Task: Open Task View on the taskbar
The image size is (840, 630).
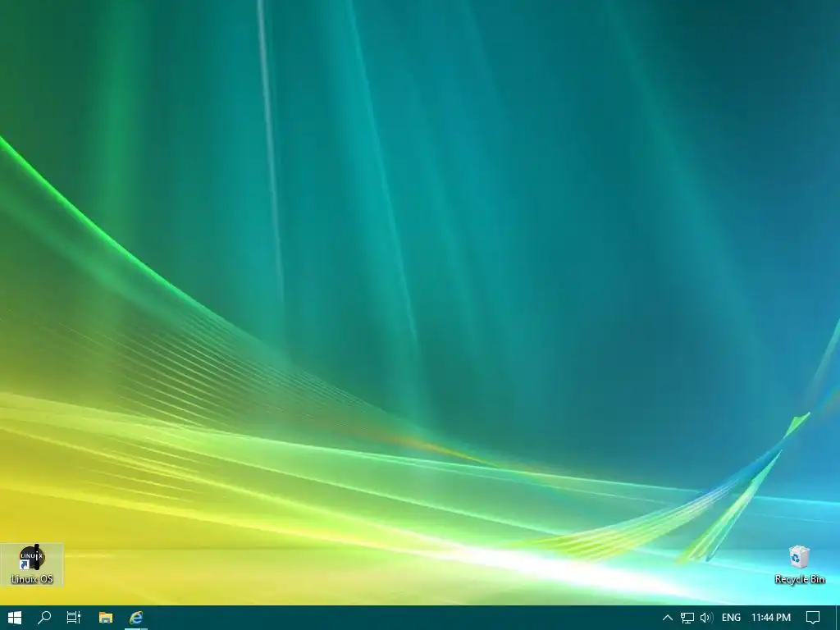Action: tap(73, 618)
